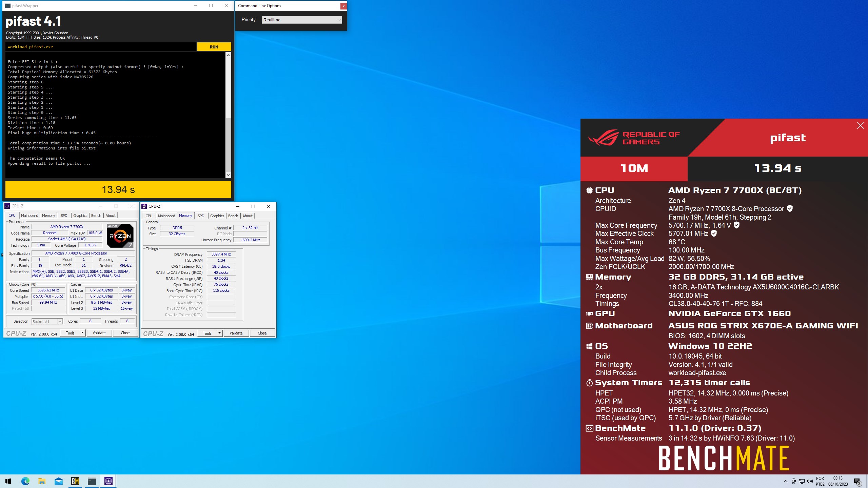Click the CPUID verified shield icon
Image resolution: width=868 pixels, height=488 pixels.
tap(790, 209)
